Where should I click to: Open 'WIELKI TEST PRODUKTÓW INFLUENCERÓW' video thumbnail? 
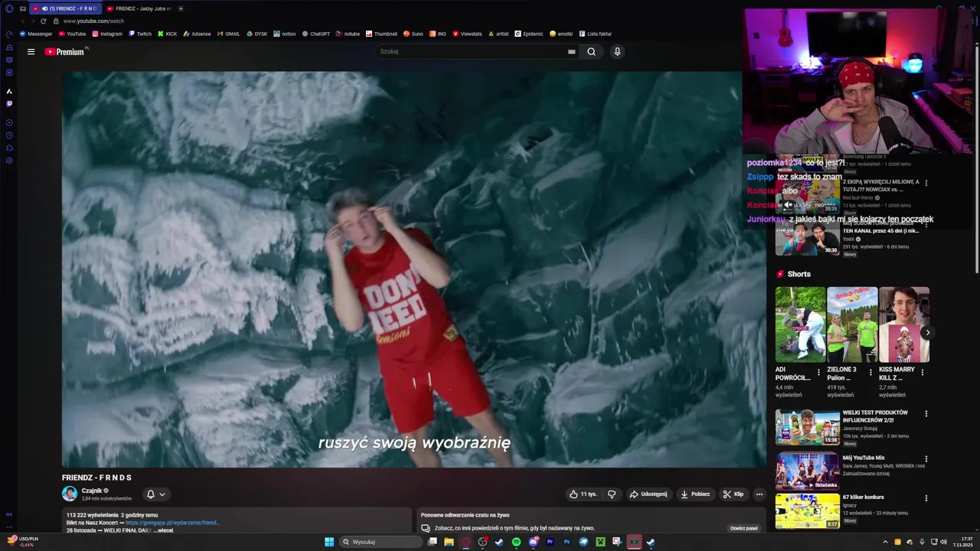tap(807, 428)
